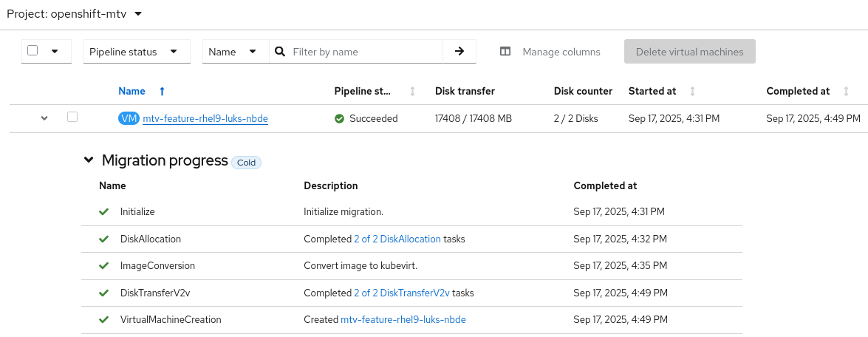Click the Started at sort icon

click(x=692, y=92)
